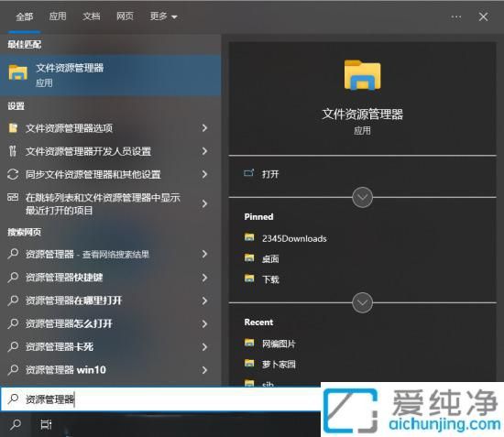
Task: Click the 下载 folder icon
Action: [249, 279]
